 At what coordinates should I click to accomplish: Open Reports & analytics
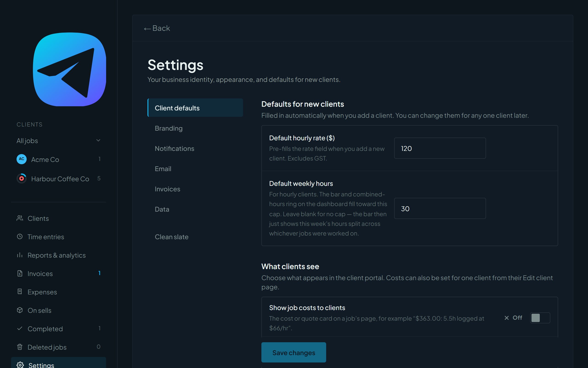click(59, 255)
